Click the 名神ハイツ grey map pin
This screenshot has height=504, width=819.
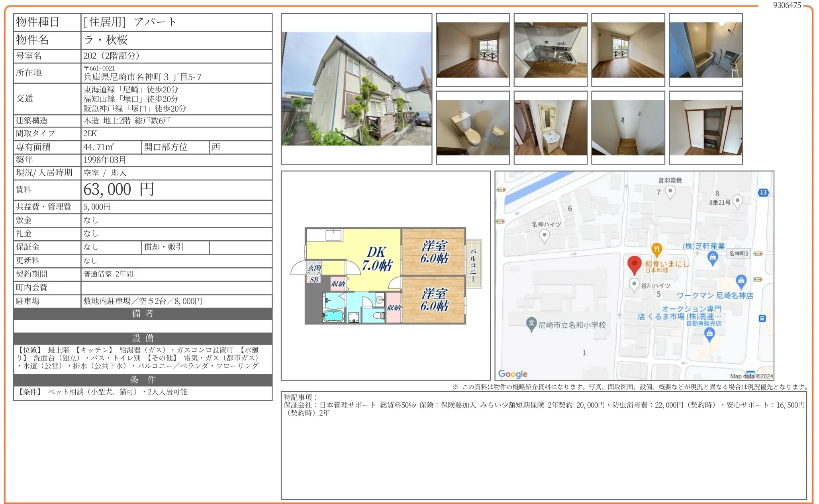click(544, 235)
